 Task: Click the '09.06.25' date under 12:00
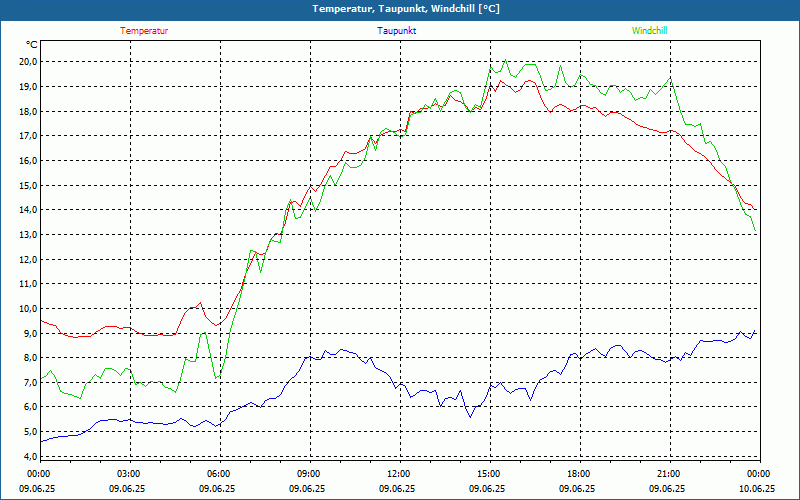(397, 488)
